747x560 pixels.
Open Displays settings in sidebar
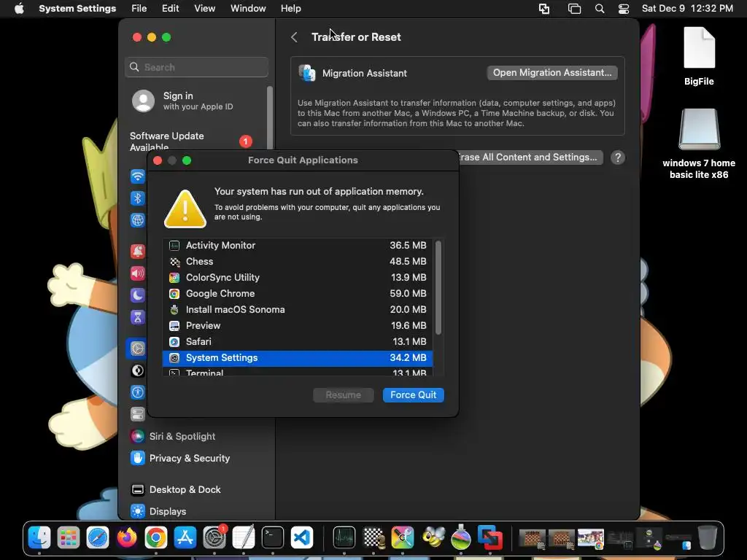pos(158,511)
